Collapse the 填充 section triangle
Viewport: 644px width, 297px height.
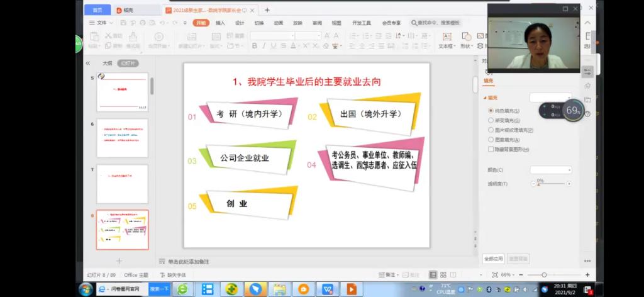(x=485, y=98)
